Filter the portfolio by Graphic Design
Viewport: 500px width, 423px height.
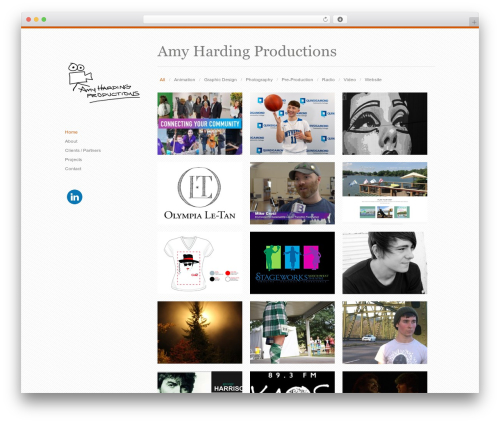[x=220, y=80]
